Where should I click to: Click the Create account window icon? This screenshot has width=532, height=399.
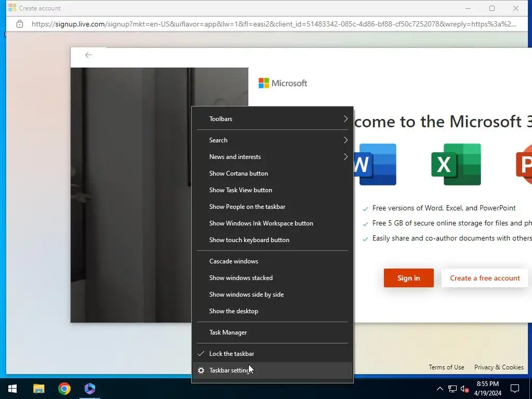pyautogui.click(x=12, y=7)
